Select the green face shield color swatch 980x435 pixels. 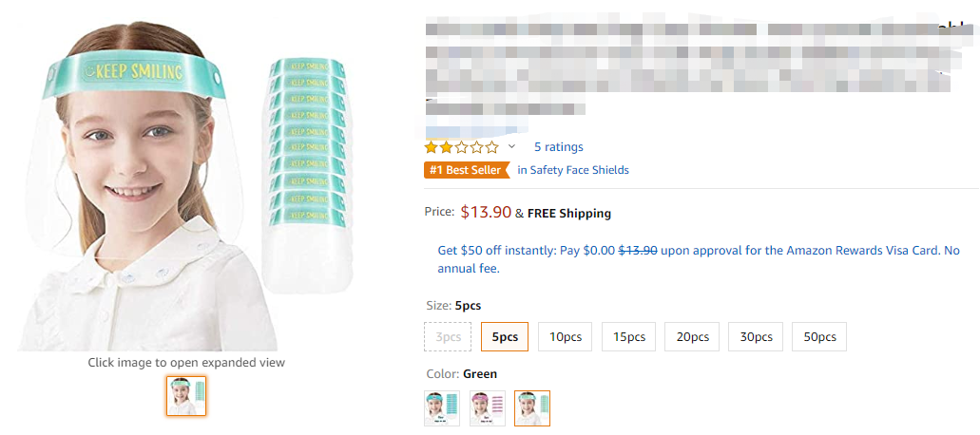coord(532,408)
